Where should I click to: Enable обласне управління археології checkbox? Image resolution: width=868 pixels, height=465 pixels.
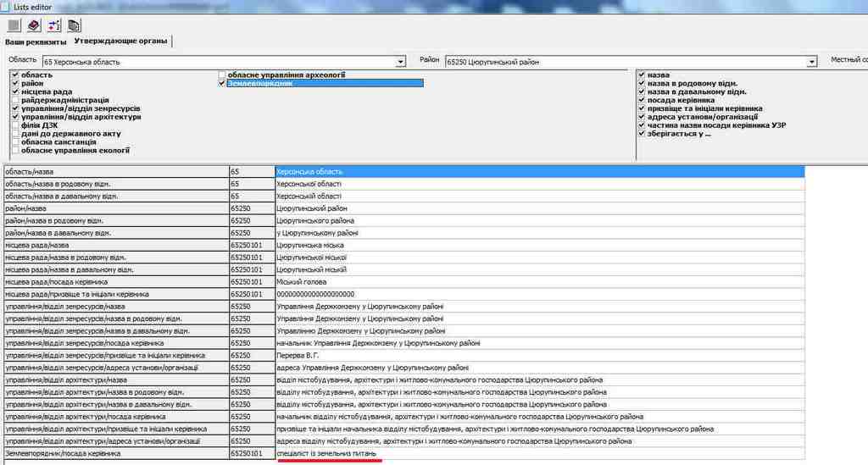tap(222, 75)
